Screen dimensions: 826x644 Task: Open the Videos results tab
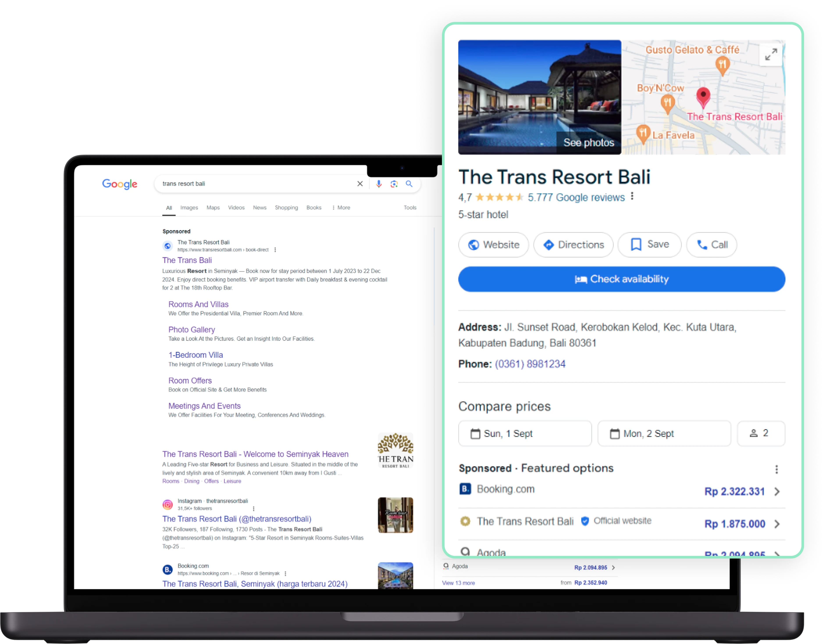coord(236,208)
